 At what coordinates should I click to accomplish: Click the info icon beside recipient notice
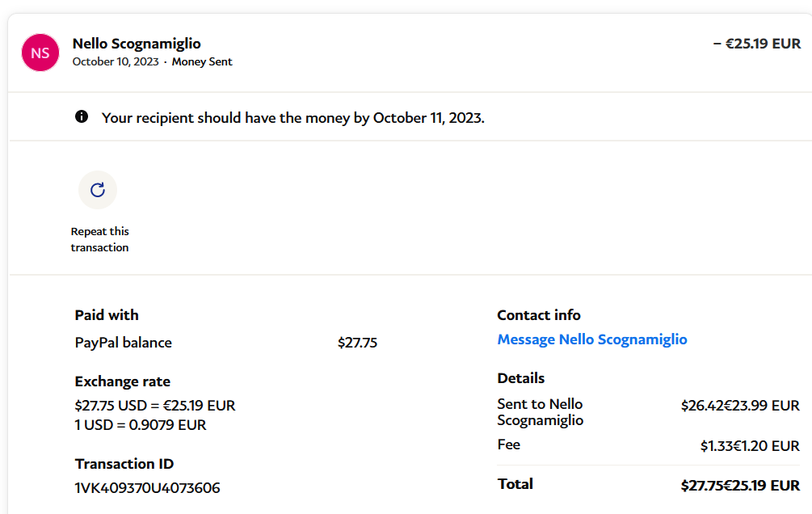pos(82,117)
